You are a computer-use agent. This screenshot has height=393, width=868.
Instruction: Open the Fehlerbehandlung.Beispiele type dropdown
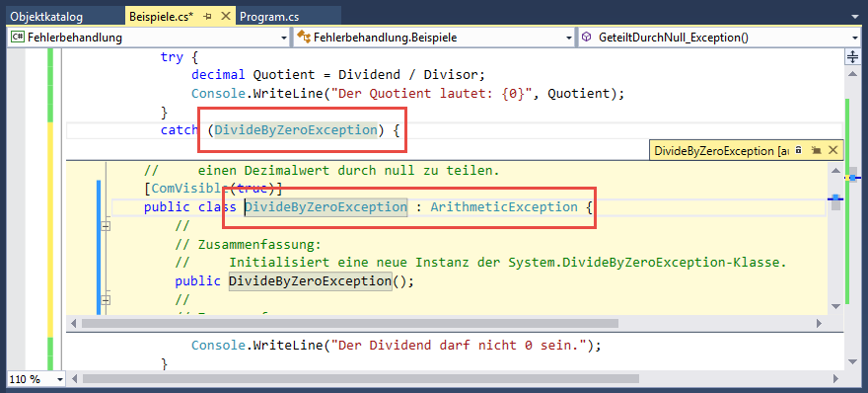(435, 38)
